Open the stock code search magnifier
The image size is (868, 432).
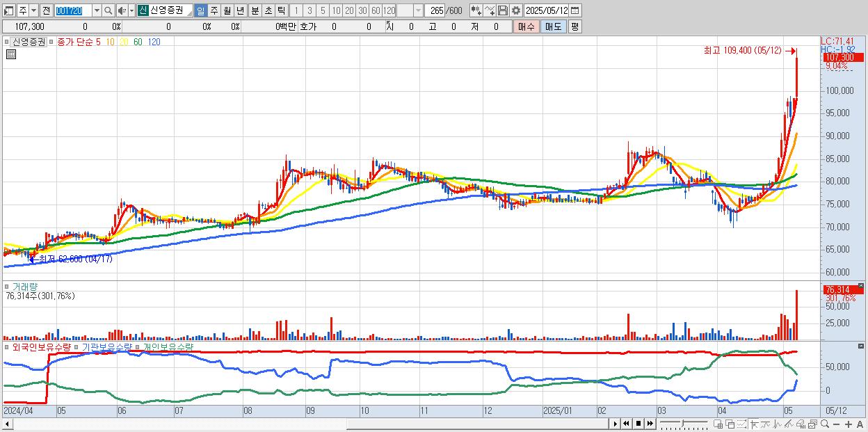pos(107,11)
